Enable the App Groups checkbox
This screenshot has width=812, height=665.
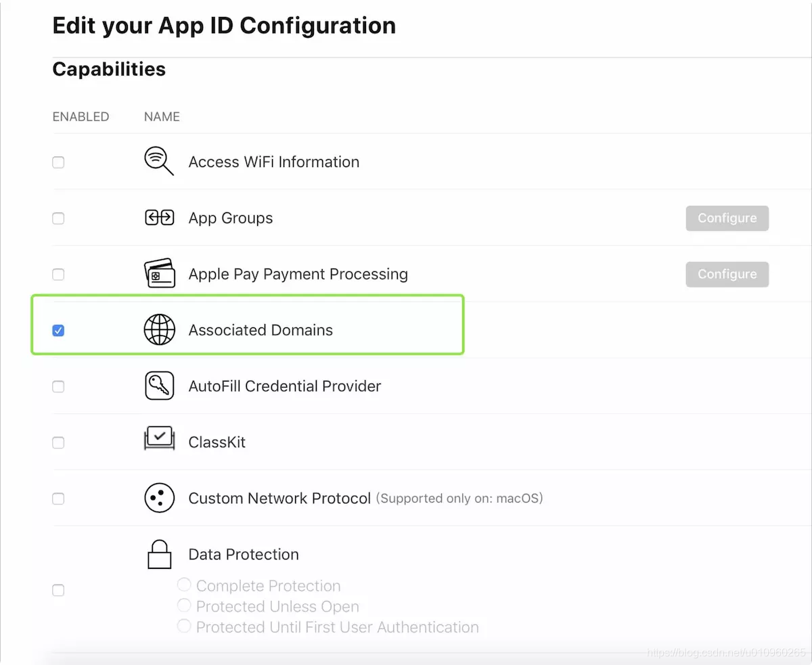click(x=58, y=219)
